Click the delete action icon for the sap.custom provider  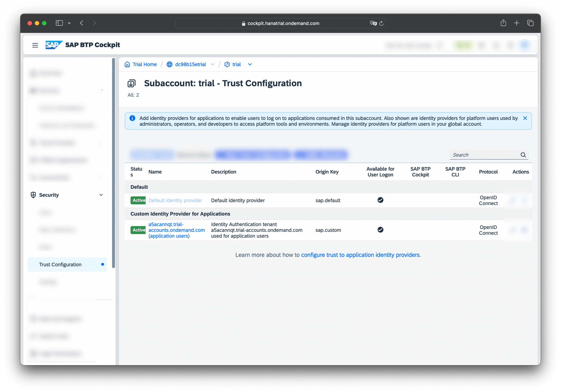coord(524,230)
